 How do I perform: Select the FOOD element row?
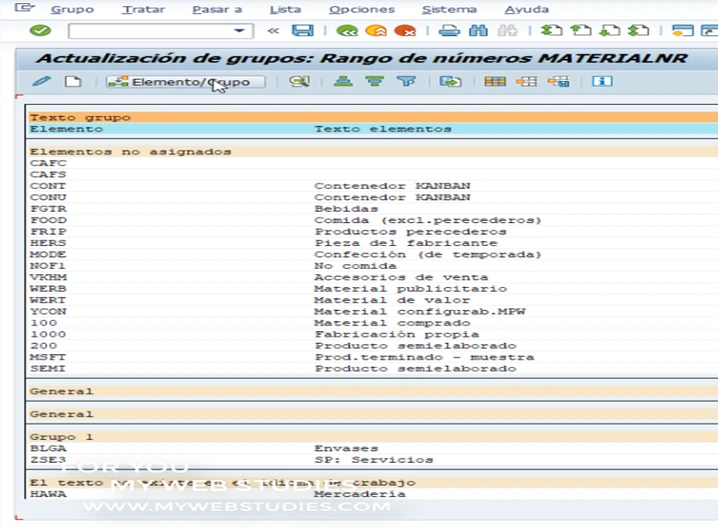pyautogui.click(x=373, y=220)
